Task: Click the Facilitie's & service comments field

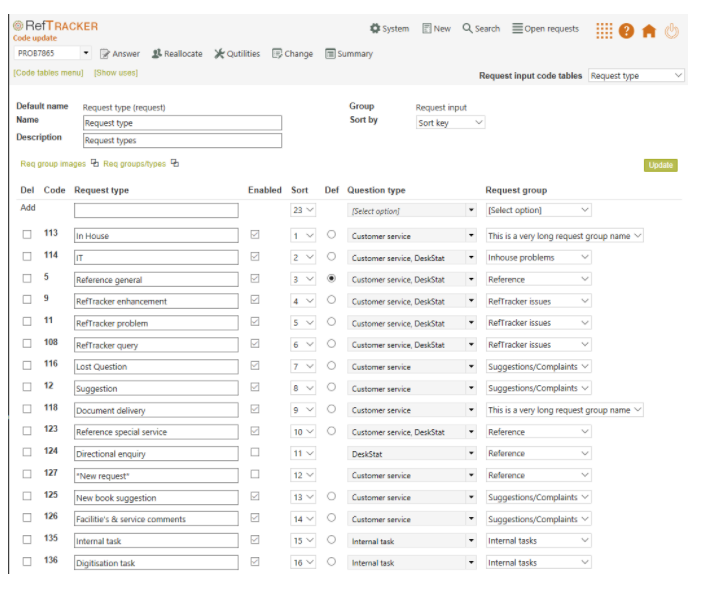Action: 156,519
